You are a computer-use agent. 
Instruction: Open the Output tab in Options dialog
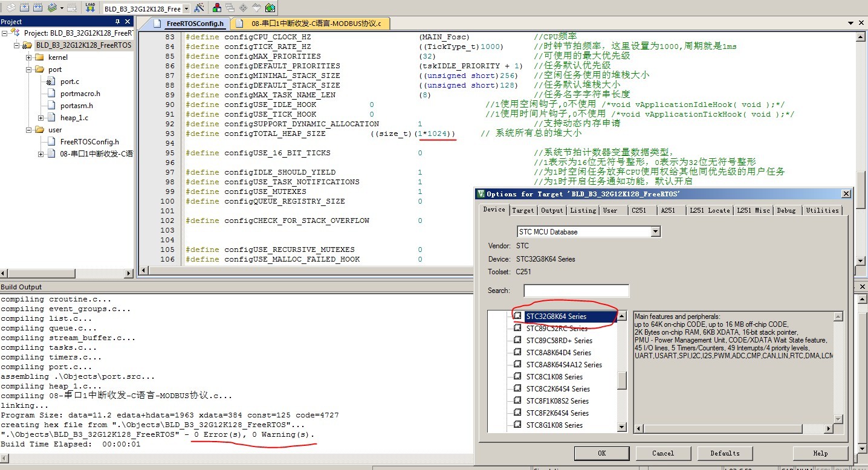tap(552, 210)
